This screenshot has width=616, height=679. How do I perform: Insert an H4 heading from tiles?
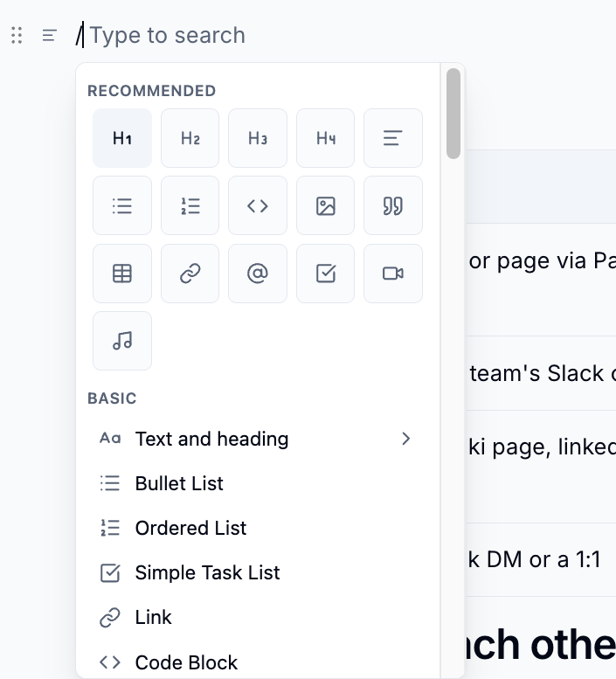point(326,138)
